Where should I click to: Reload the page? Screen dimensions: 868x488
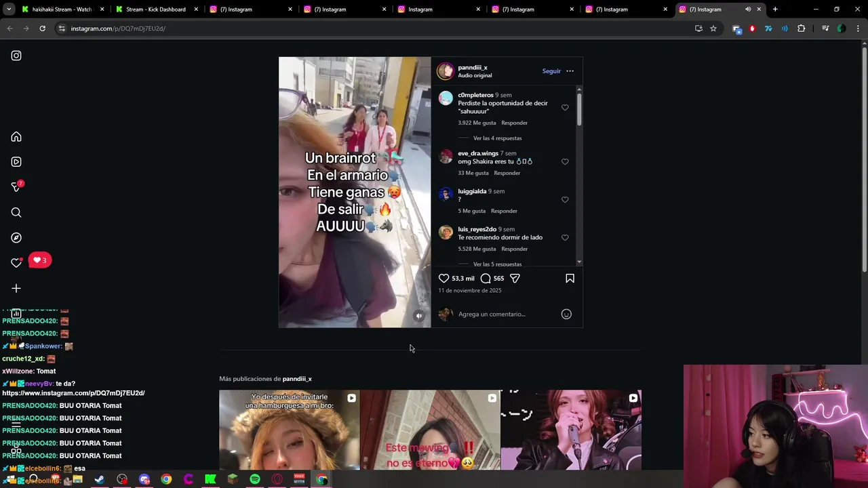[x=42, y=28]
